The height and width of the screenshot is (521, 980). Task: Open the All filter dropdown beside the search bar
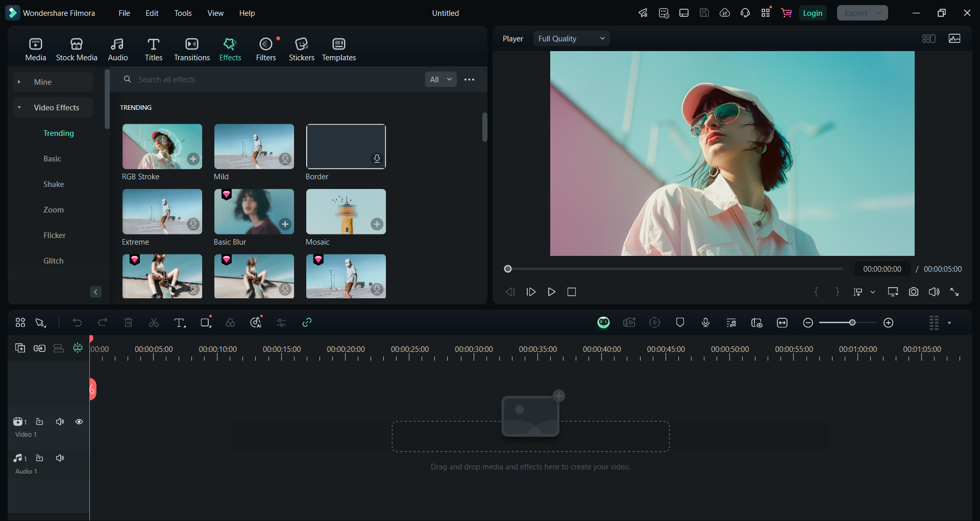click(x=440, y=79)
